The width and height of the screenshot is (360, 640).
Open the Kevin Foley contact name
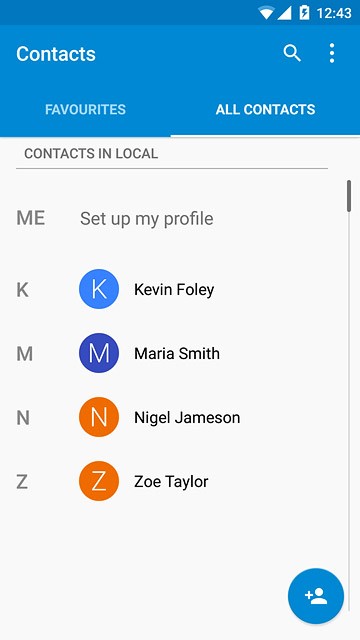tap(174, 289)
